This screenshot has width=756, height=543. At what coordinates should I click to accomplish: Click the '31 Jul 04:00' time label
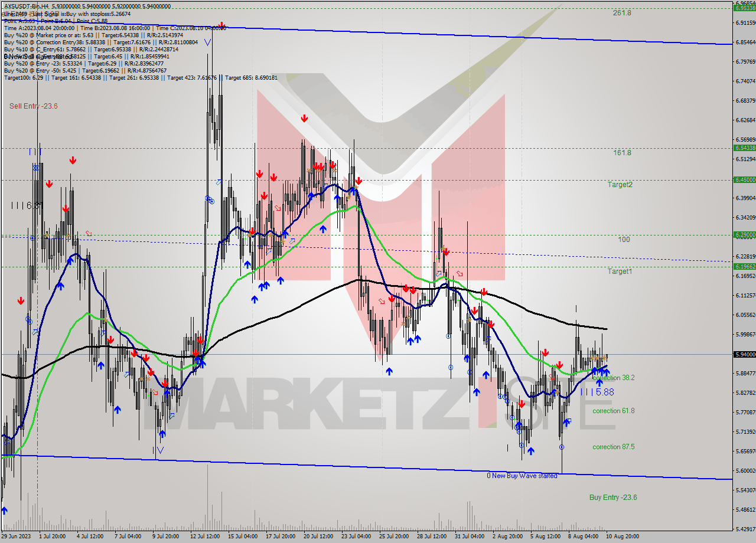(470, 537)
